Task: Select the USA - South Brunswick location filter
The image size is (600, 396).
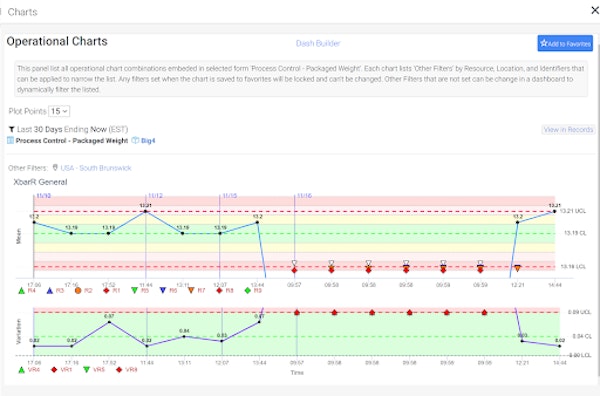Action: [96, 168]
